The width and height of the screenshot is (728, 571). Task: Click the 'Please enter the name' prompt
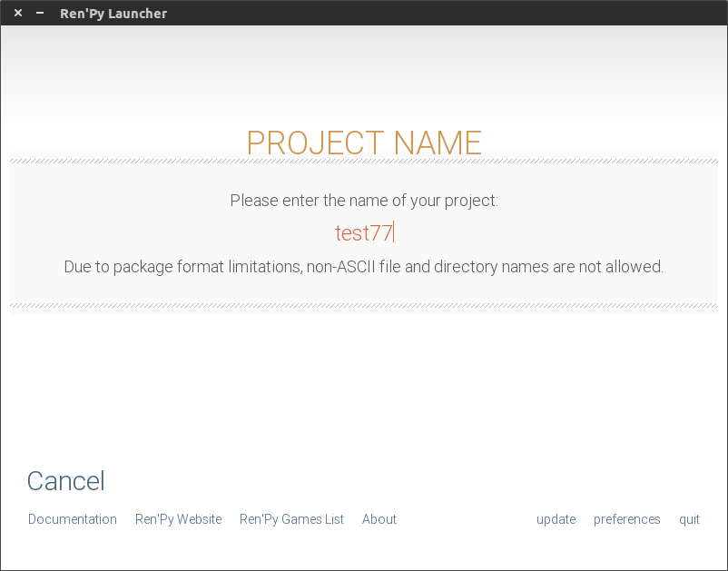coord(363,201)
